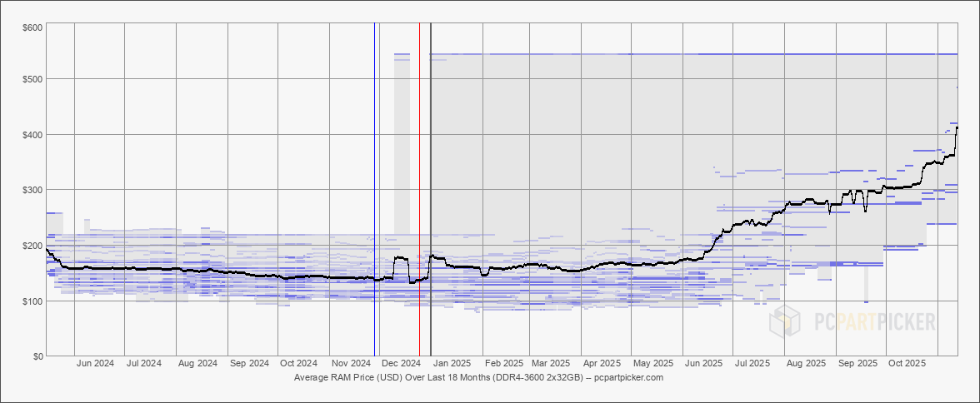Click the $400 y-axis label
Image resolution: width=980 pixels, height=403 pixels.
pyautogui.click(x=33, y=135)
